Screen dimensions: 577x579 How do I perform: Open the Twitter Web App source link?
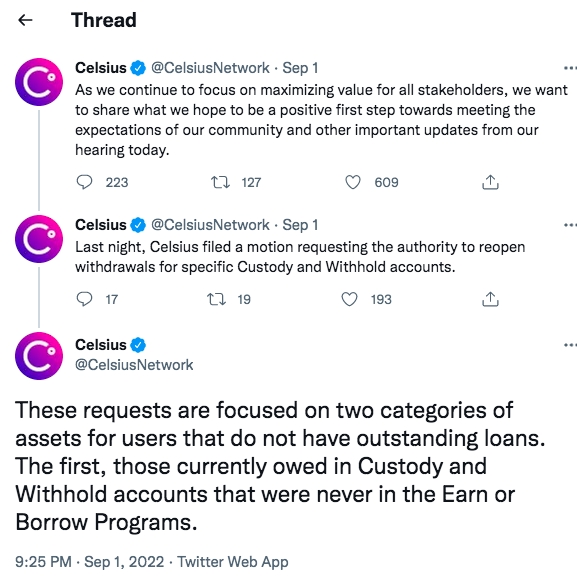233,562
